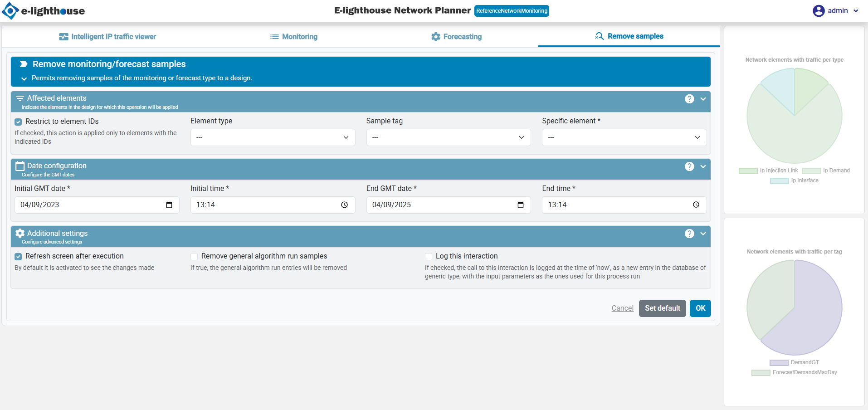868x410 pixels.
Task: Open help for Date configuration section
Action: click(689, 166)
